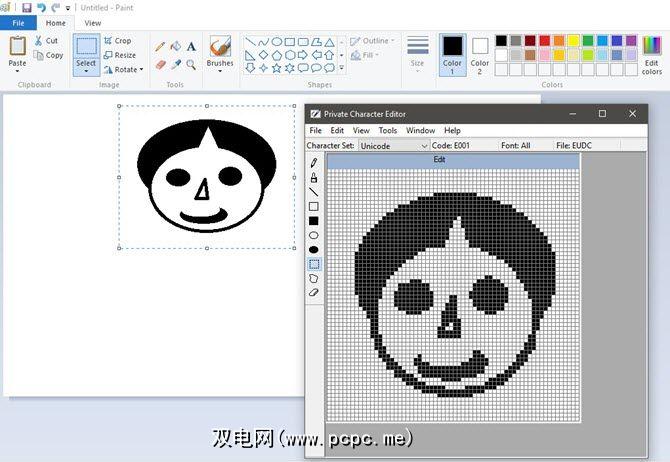Pick the five-point star shape
This screenshot has width=670, height=462.
coord(276,68)
